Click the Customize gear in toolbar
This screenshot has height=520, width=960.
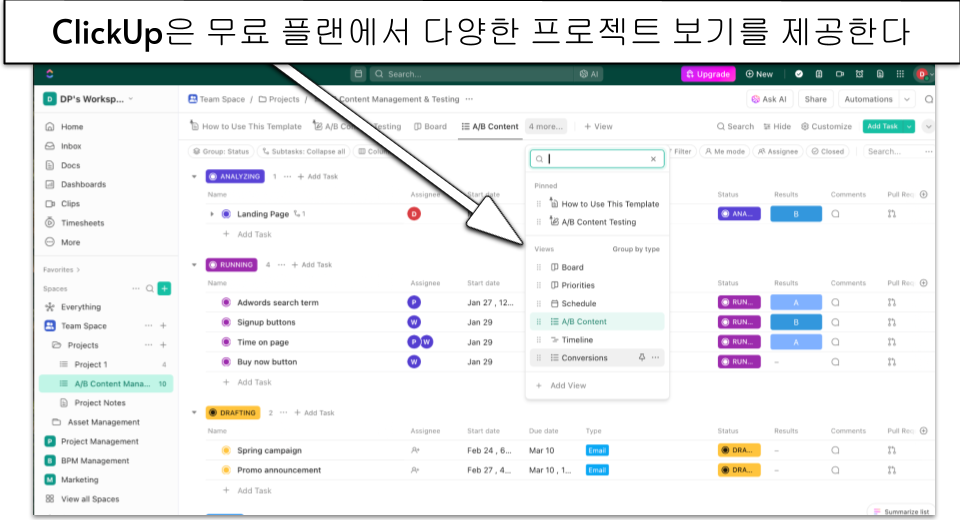[x=826, y=127]
